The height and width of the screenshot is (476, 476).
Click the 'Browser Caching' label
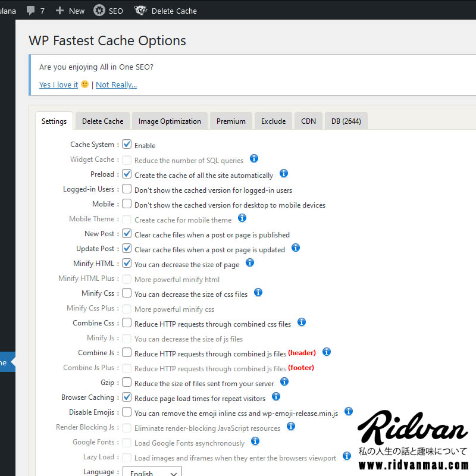pyautogui.click(x=87, y=397)
